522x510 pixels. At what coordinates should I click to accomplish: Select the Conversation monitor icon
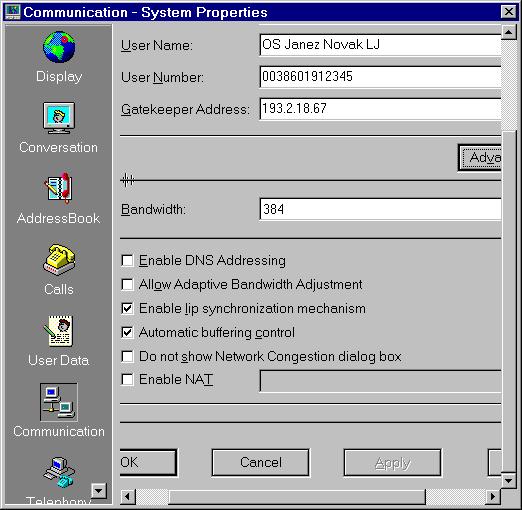[59, 118]
